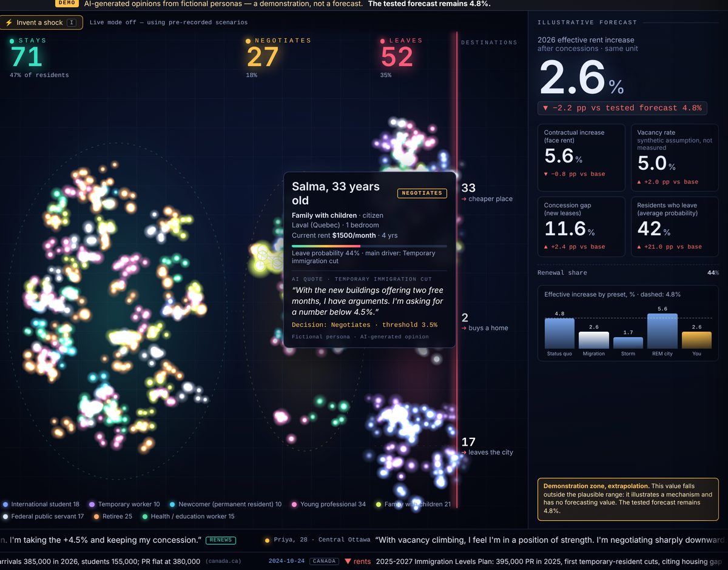The image size is (728, 570).
Task: Click the Young professional legend dot
Action: click(294, 505)
